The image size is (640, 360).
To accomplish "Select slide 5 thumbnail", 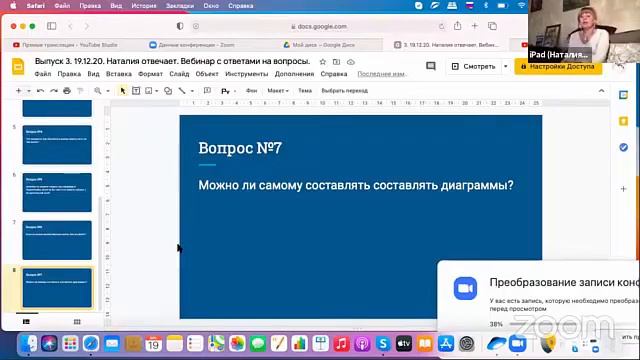I will click(57, 145).
